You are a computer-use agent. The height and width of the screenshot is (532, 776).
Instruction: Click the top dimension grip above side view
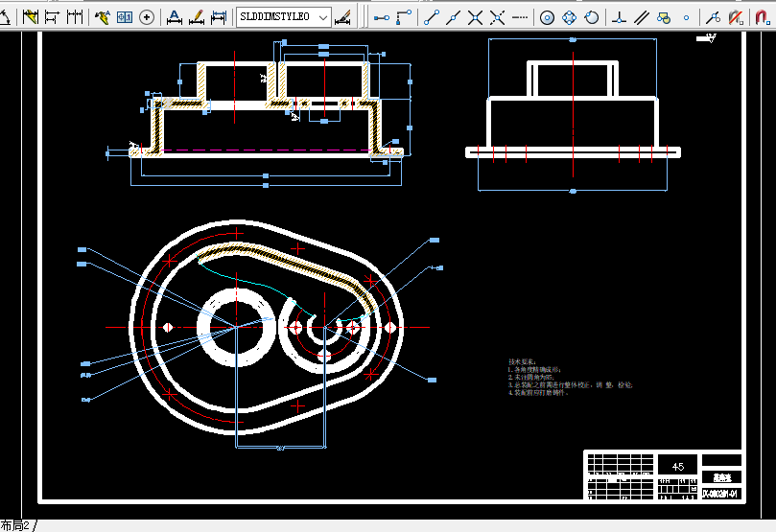point(573,39)
